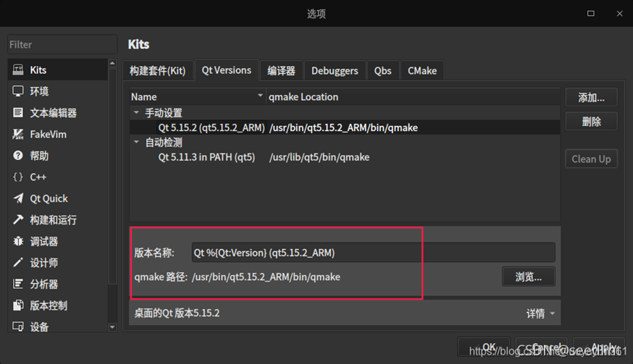
Task: Switch to the Debuggers tab
Action: pyautogui.click(x=335, y=71)
